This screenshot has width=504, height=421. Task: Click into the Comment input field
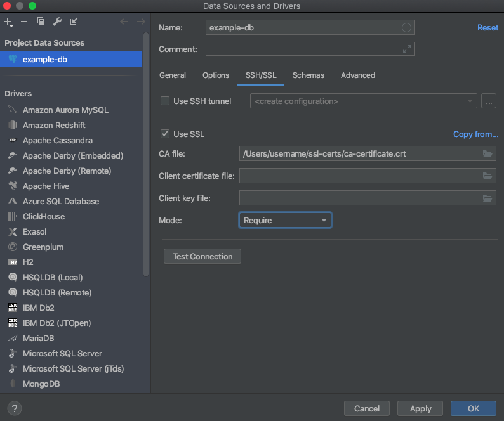310,49
